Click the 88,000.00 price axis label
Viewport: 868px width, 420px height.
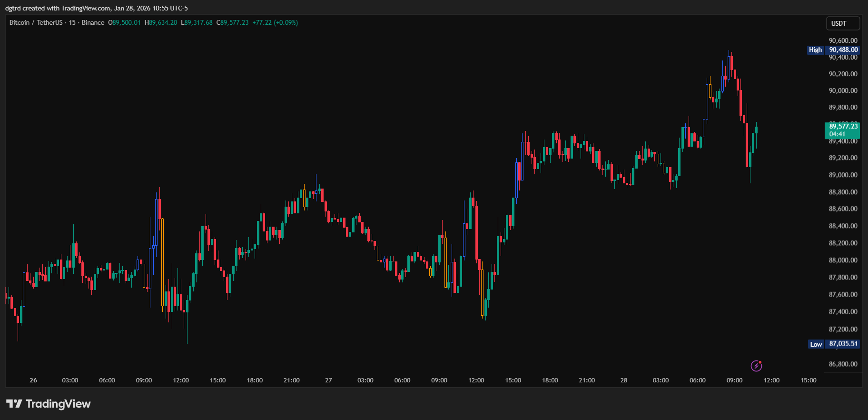(x=843, y=260)
